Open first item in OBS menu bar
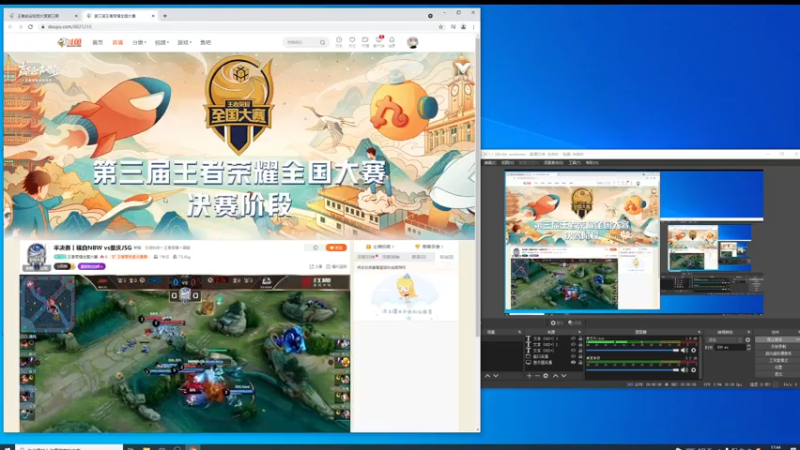 tap(490, 163)
